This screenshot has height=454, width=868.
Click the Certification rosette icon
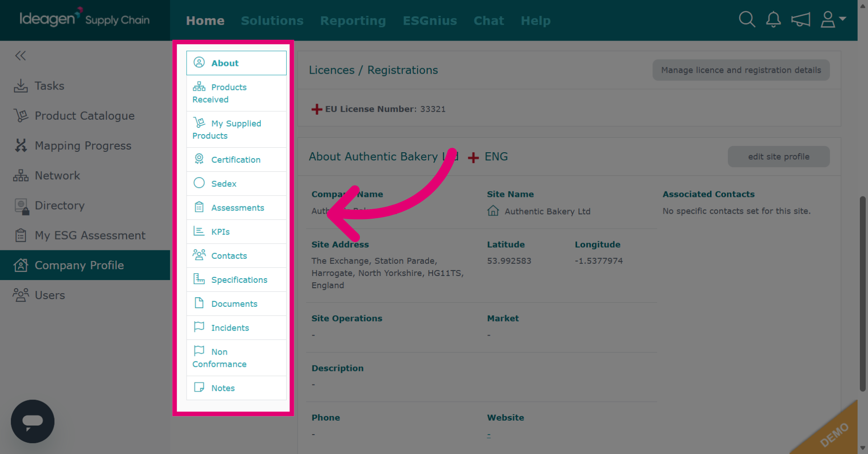coord(199,159)
